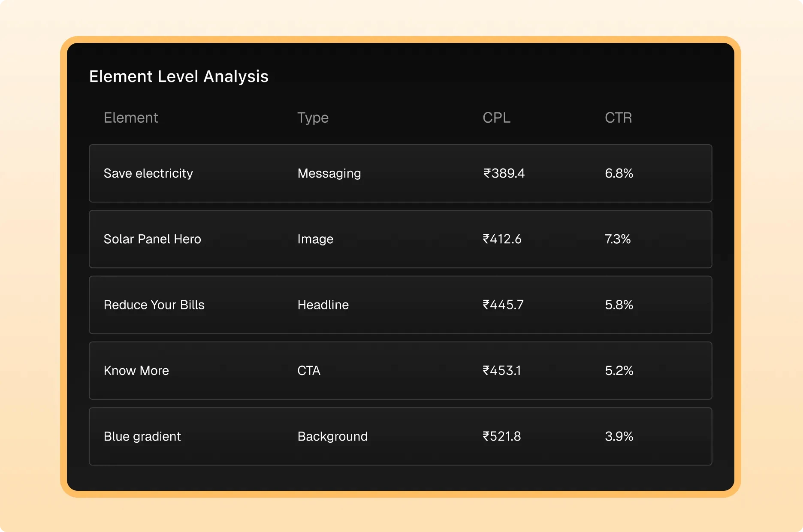The width and height of the screenshot is (803, 532).
Task: Select the Type column header
Action: click(x=313, y=118)
